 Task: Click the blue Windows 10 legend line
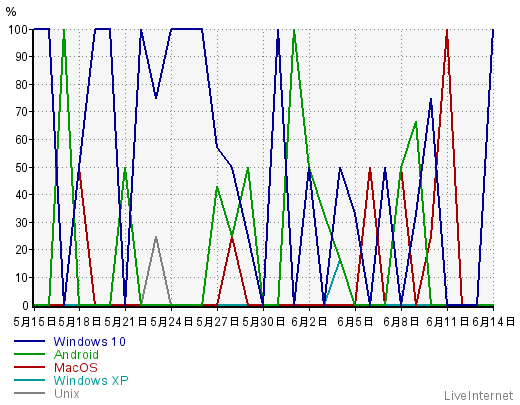tap(29, 341)
